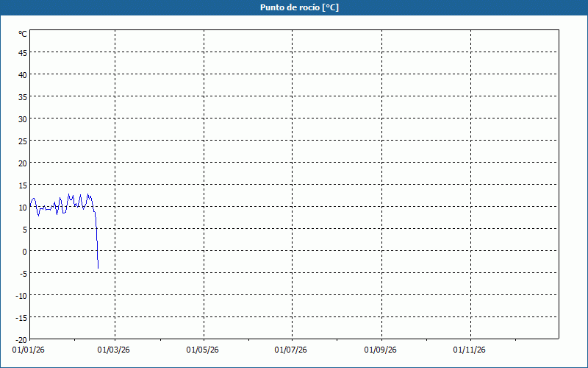
Task: Select the 01/03/26 date on the x-axis
Action: pos(115,350)
